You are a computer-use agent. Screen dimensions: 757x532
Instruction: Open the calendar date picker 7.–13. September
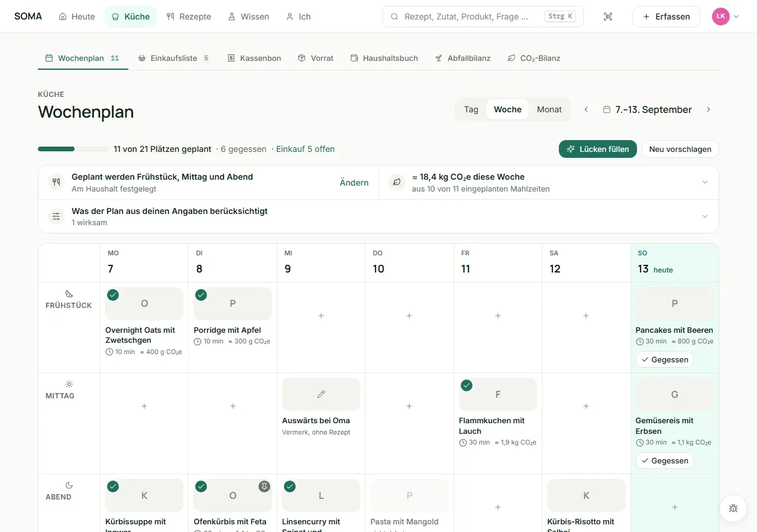[x=647, y=109]
